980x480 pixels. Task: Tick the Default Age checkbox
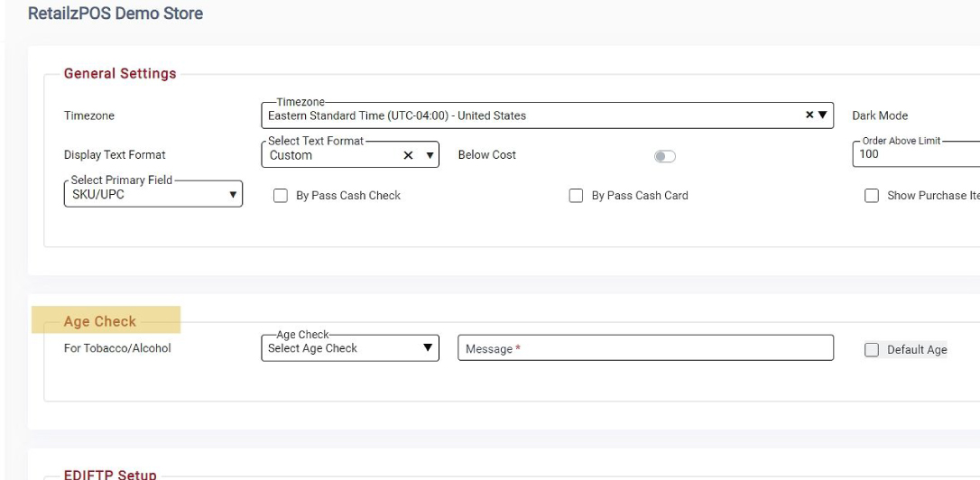point(873,350)
